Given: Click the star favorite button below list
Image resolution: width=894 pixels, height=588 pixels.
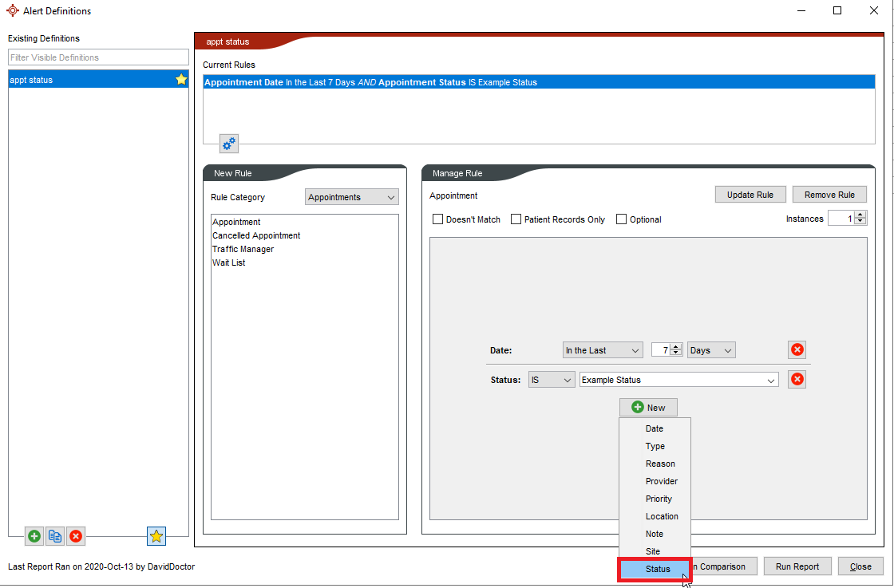Looking at the screenshot, I should point(156,536).
